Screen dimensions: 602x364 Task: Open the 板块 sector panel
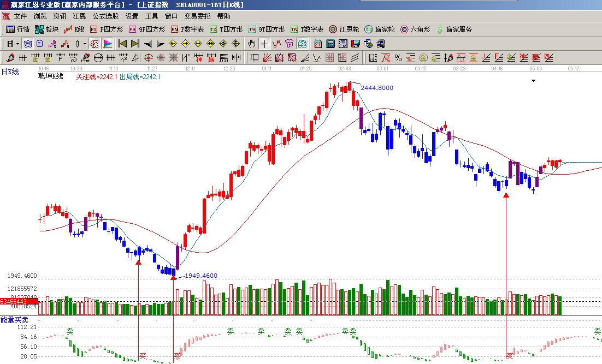pyautogui.click(x=46, y=29)
